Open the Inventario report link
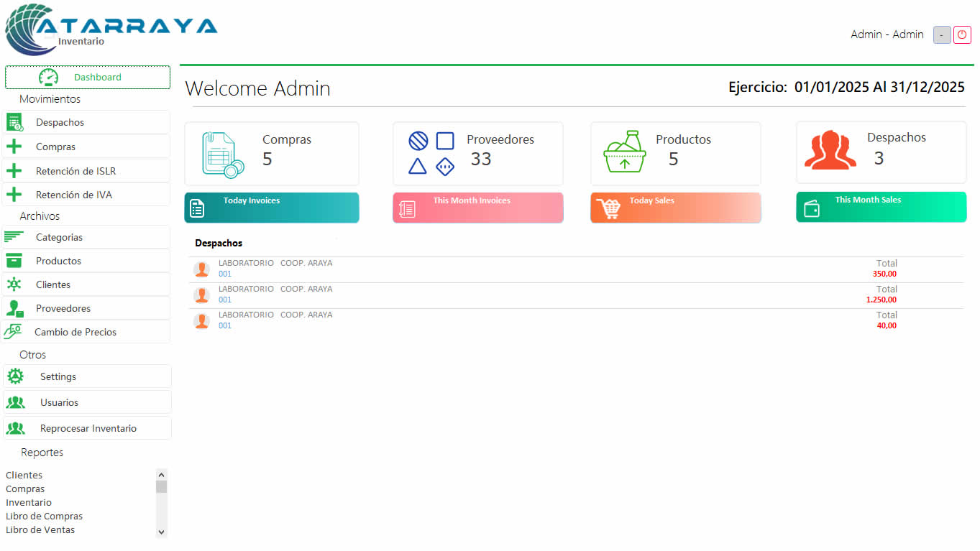The height and width of the screenshot is (551, 980). pyautogui.click(x=29, y=503)
